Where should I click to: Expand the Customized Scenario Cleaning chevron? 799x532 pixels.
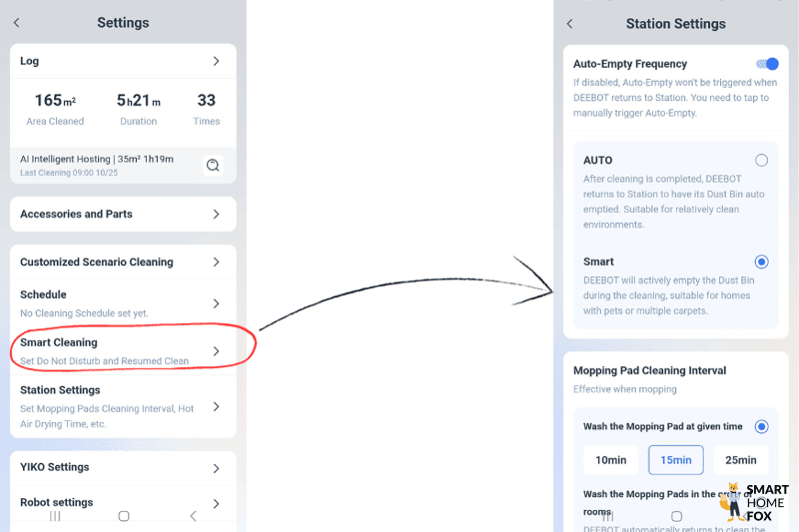pyautogui.click(x=216, y=263)
